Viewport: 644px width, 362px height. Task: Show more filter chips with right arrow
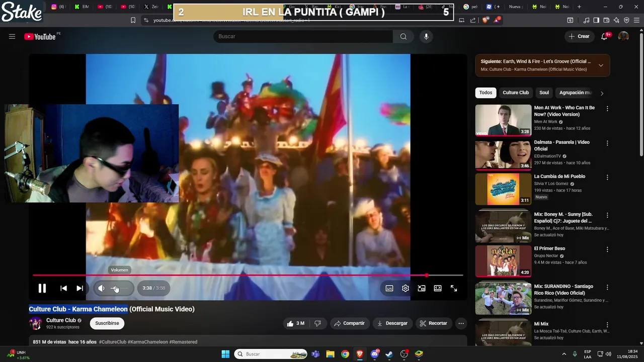point(602,93)
